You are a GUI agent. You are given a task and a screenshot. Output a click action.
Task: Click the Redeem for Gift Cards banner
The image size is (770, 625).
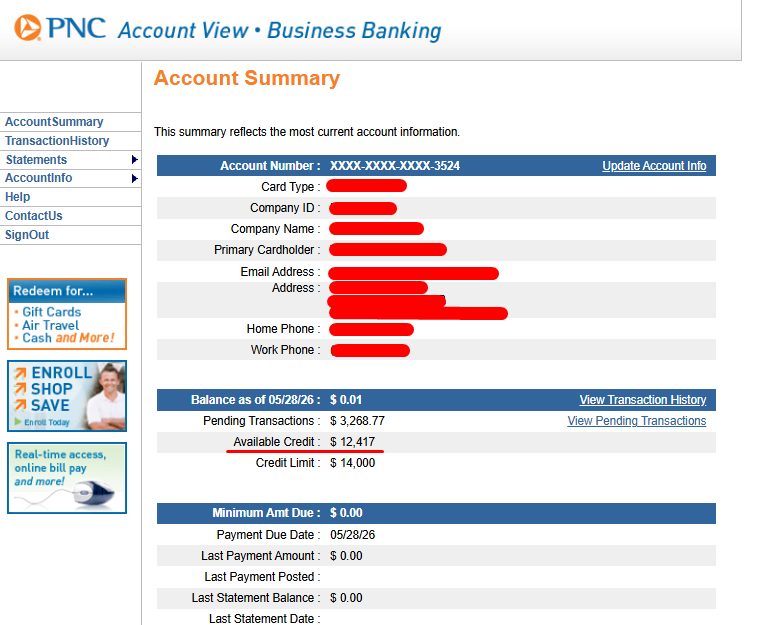pyautogui.click(x=67, y=314)
